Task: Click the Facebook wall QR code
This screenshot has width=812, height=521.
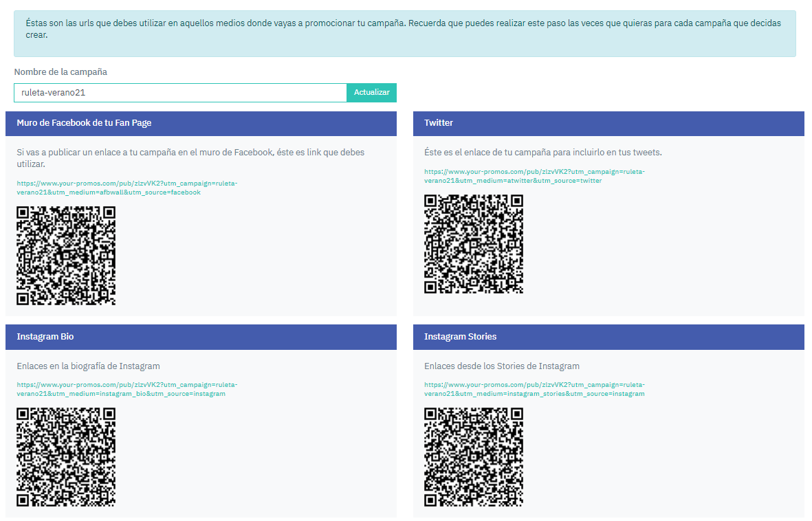Action: point(66,256)
